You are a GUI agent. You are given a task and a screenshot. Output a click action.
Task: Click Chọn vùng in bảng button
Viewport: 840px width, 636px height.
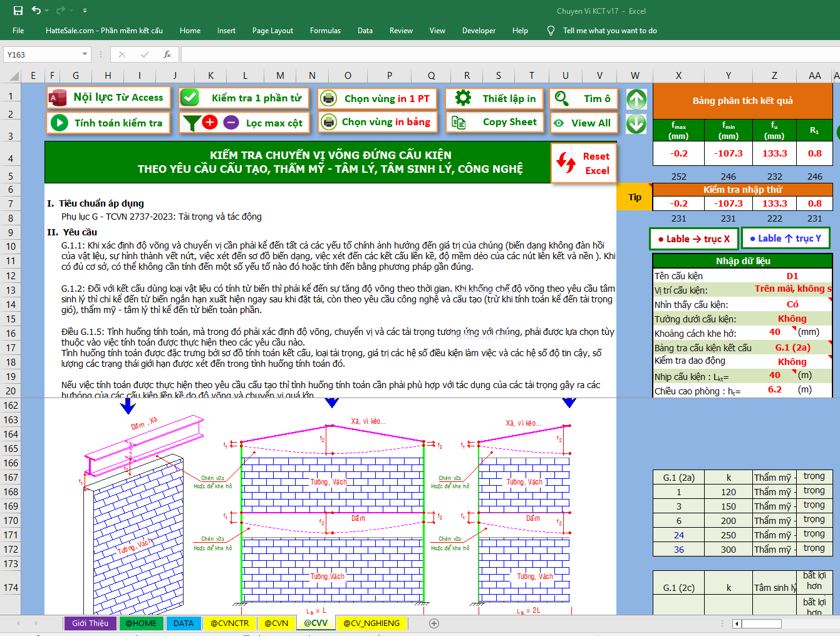coord(378,121)
